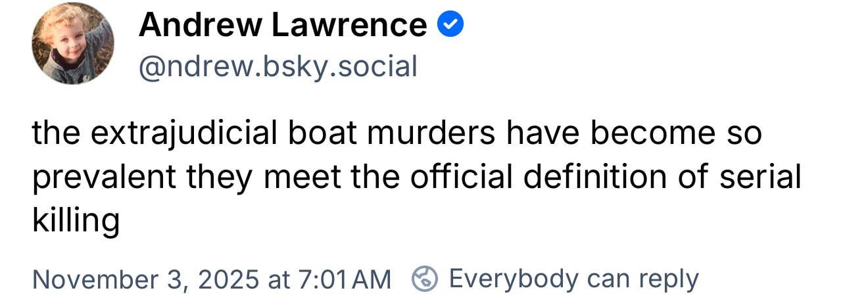Open the Andrew Lawrence display name
868x305 pixels.
coord(283,25)
